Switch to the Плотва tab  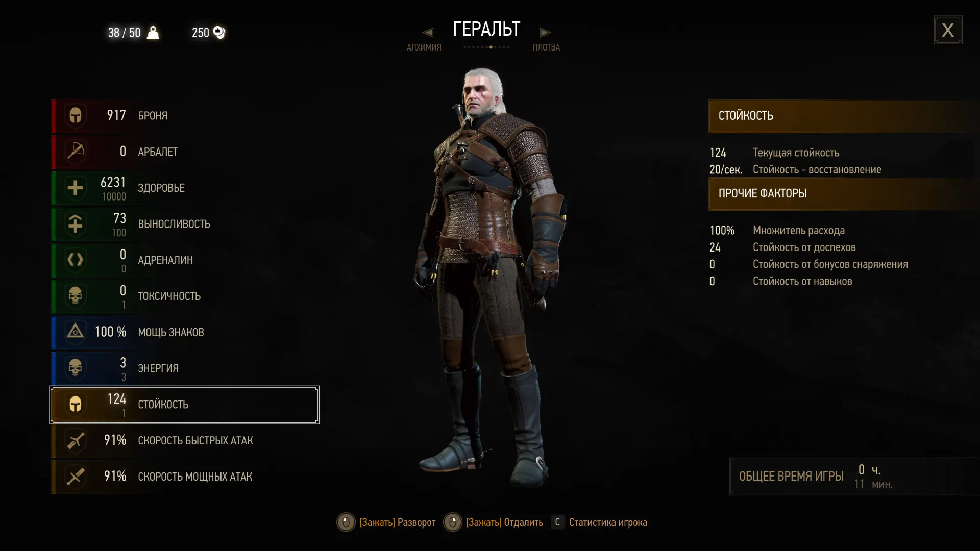click(x=546, y=47)
